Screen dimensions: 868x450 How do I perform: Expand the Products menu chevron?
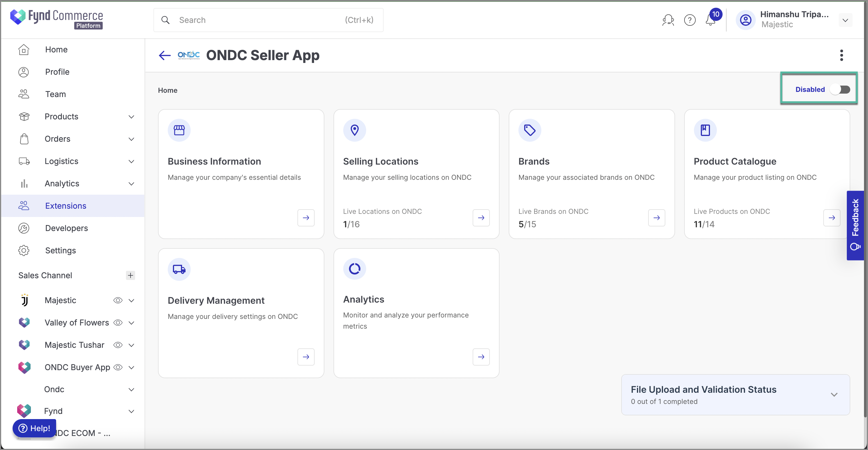(x=131, y=117)
